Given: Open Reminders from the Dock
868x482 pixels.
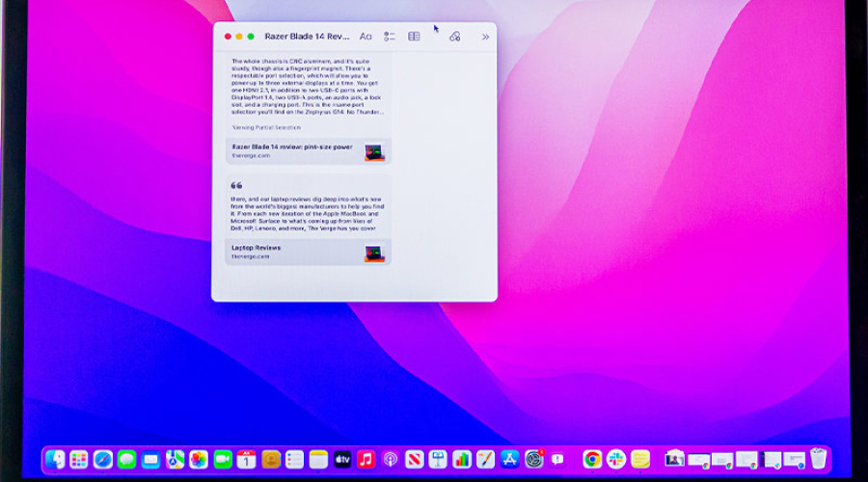Looking at the screenshot, I should pyautogui.click(x=294, y=459).
